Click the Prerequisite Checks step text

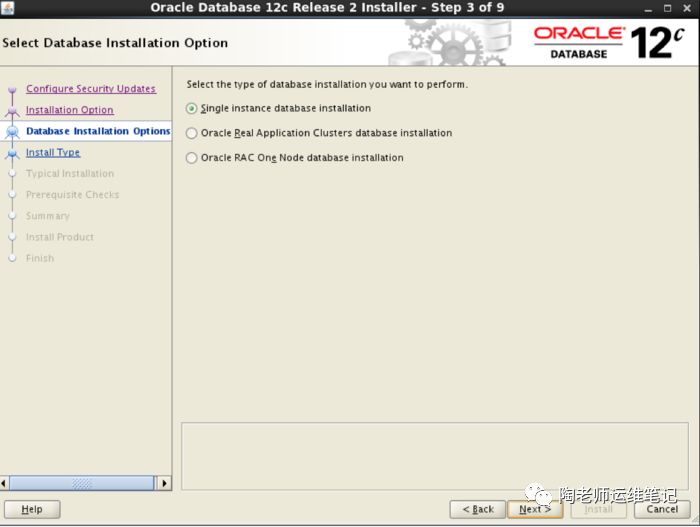(72, 195)
